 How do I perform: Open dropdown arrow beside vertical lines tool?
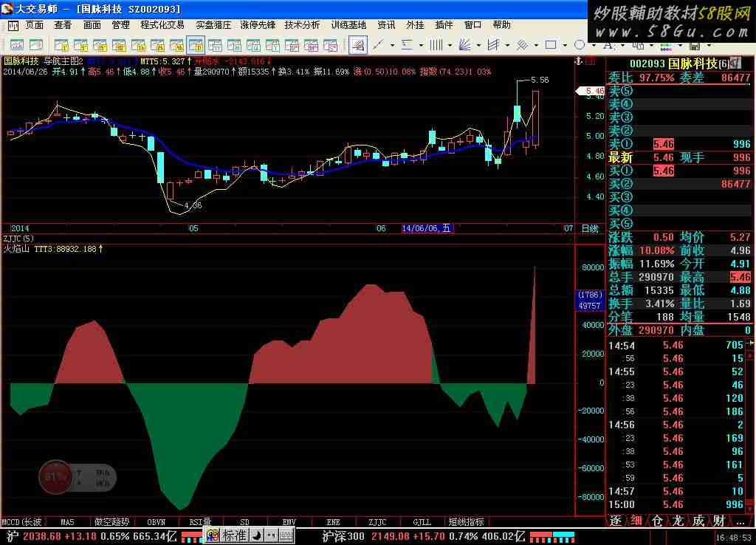(450, 45)
